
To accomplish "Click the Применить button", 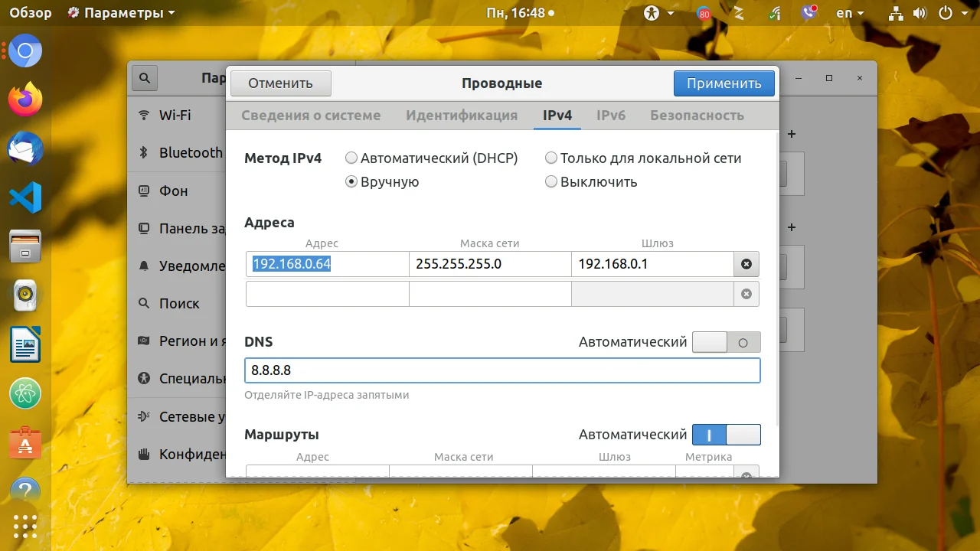I will coord(724,83).
